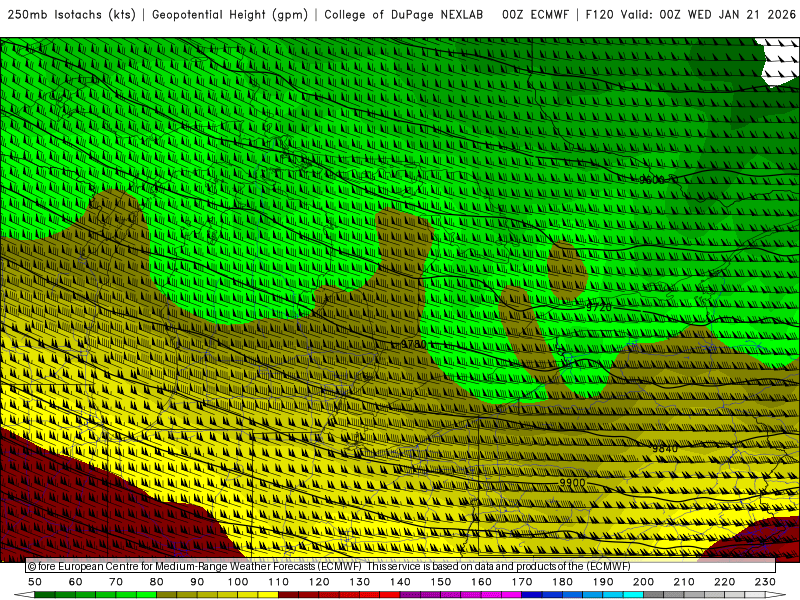Viewport: 800px width, 600px height.
Task: Click the 230 value on the color scale
Action: click(x=765, y=582)
